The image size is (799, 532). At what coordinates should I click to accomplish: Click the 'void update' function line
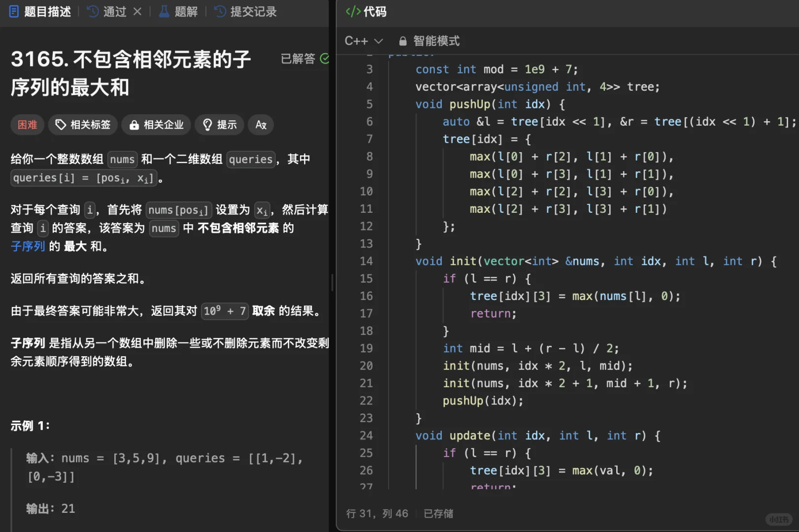pos(537,435)
